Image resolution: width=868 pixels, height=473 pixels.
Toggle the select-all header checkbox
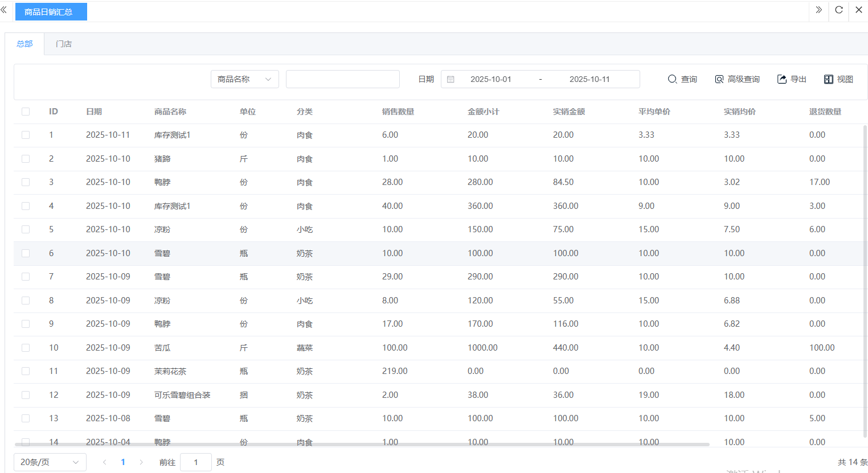[x=26, y=112]
